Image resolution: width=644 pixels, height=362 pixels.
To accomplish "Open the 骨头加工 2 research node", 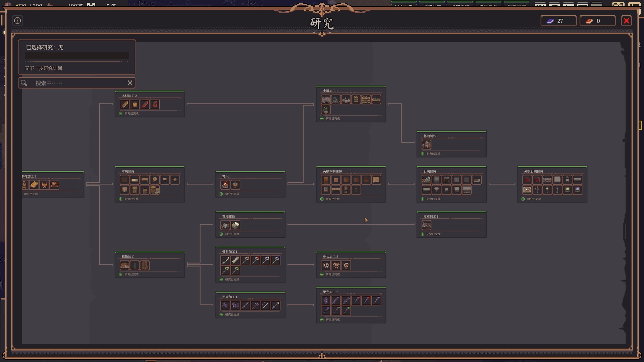I will coord(351,265).
